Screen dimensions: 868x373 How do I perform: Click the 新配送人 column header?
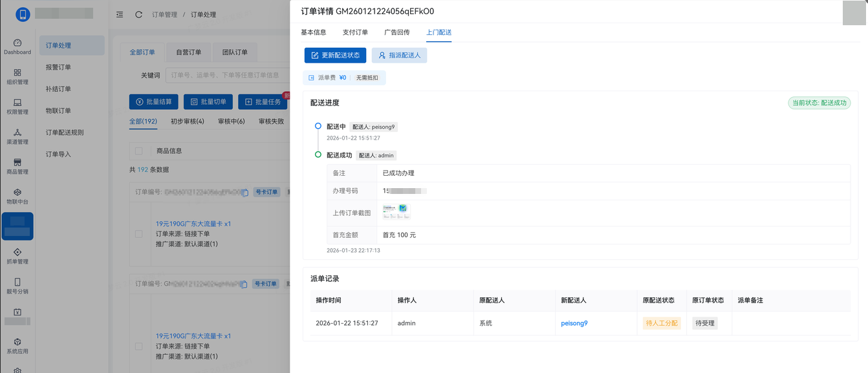tap(574, 301)
